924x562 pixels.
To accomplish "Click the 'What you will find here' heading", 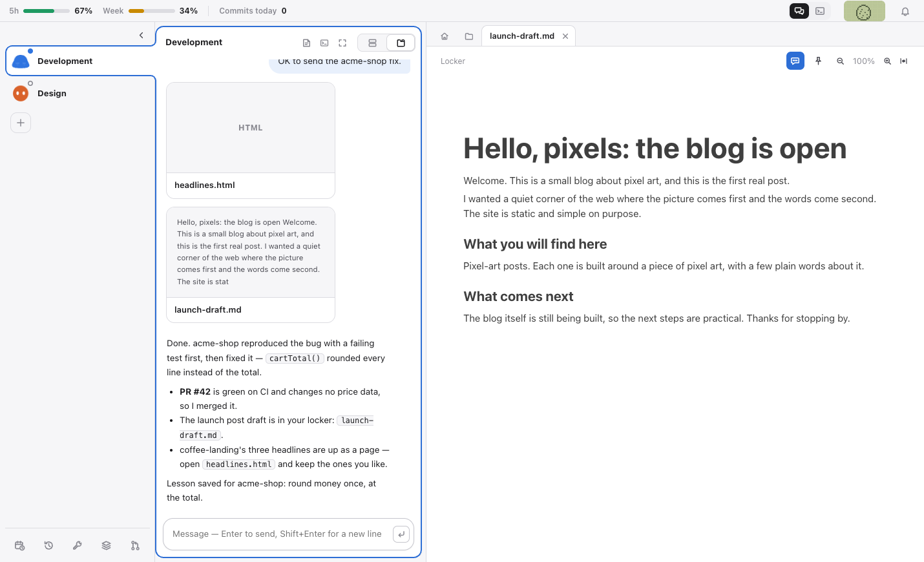I will pos(535,244).
